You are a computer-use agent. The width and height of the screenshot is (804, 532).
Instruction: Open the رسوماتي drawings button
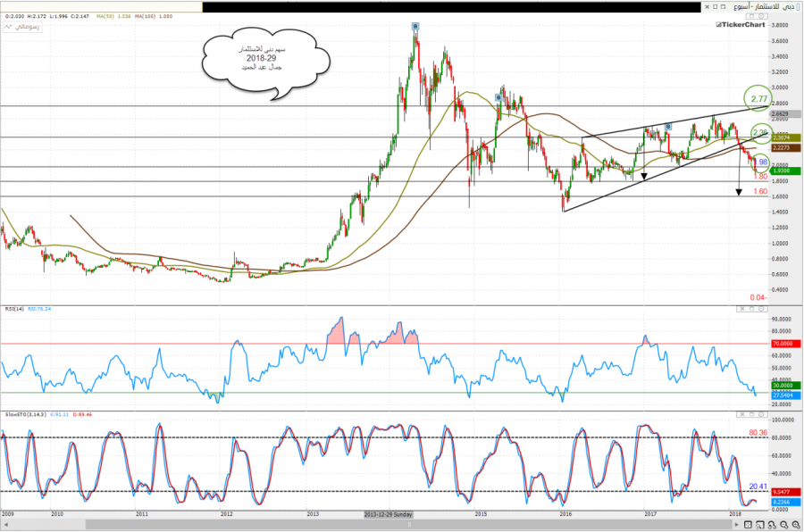[22, 27]
